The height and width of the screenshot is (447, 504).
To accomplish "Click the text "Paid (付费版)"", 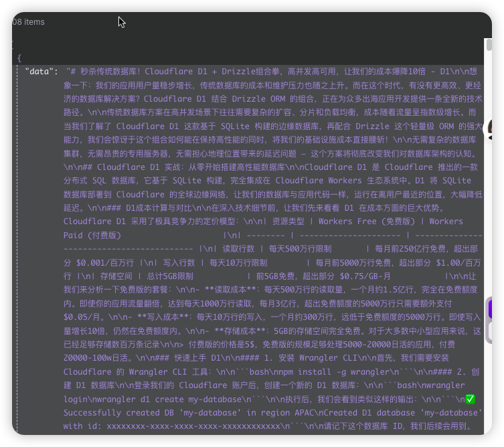I will [x=92, y=236].
